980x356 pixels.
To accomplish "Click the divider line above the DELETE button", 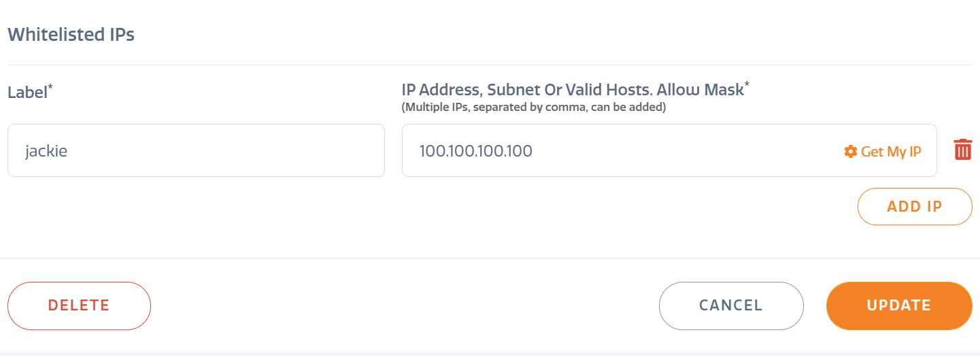I will 490,258.
